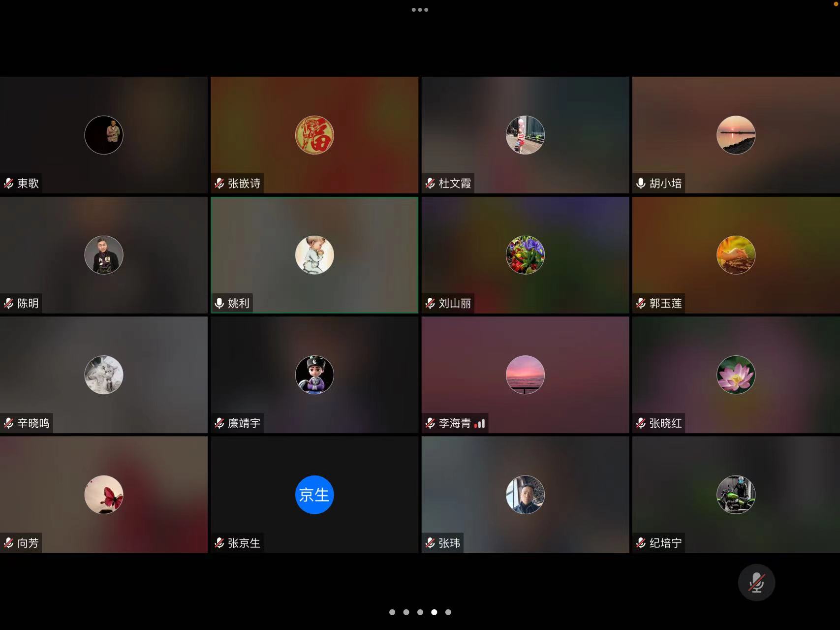Click 纪培宁's green motorcycle avatar
The width and height of the screenshot is (840, 630).
736,495
